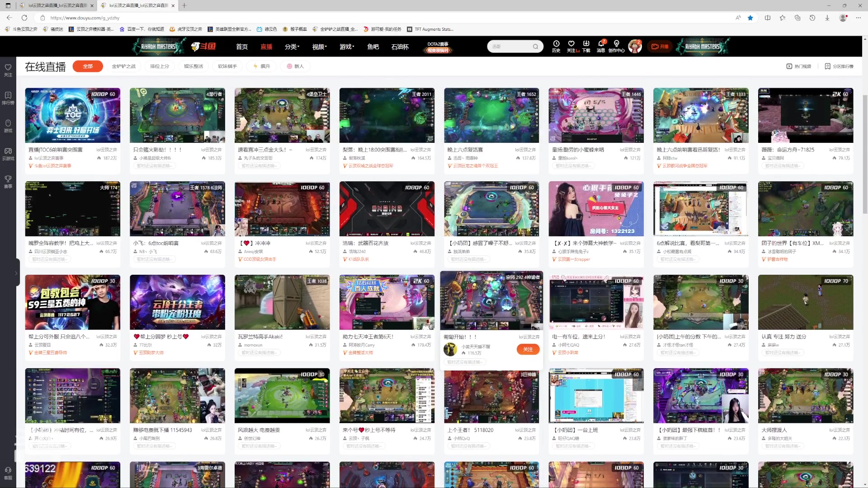Select 直播 in navigation bar
This screenshot has height=488, width=868.
coord(266,47)
